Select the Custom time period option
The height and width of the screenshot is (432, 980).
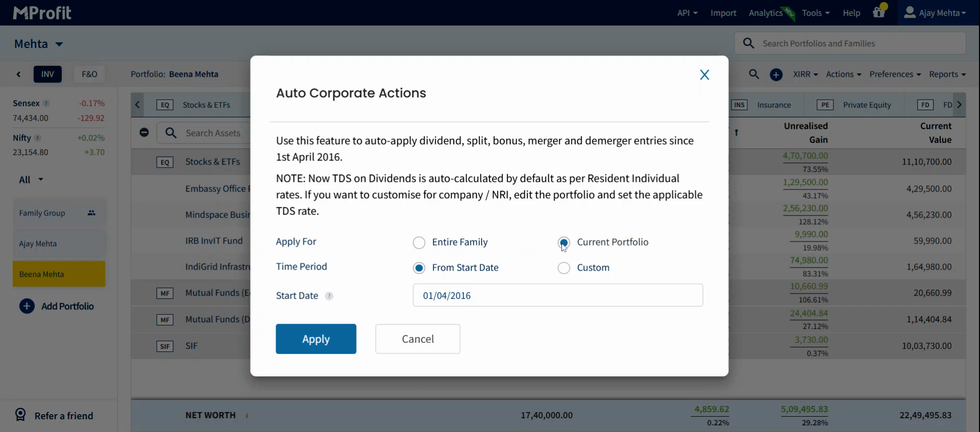564,268
